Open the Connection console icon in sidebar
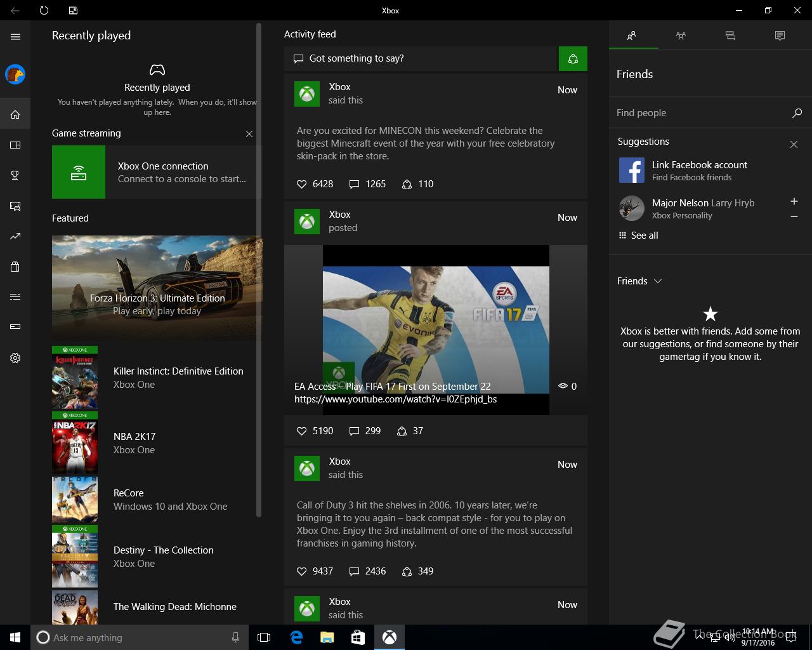This screenshot has width=812, height=650. point(15,327)
